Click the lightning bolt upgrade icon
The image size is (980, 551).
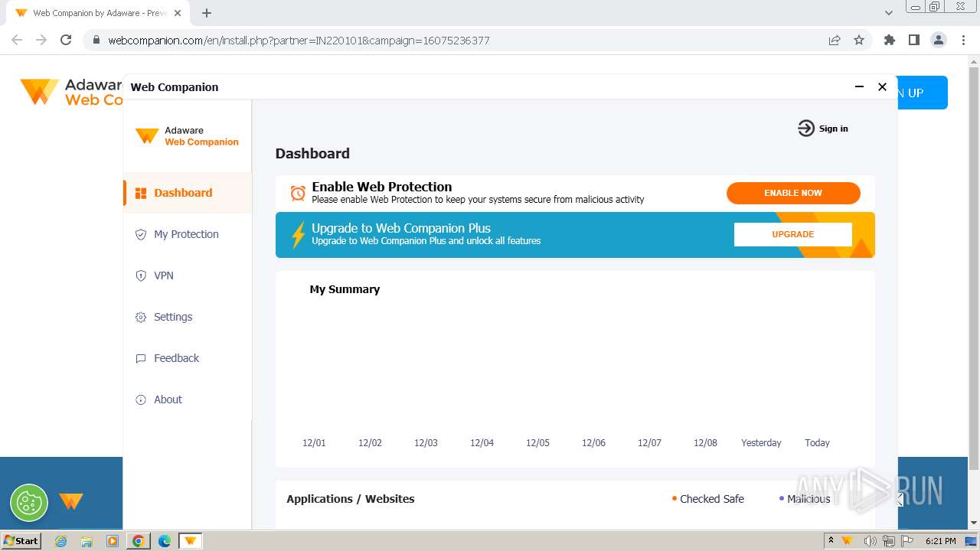pos(298,234)
